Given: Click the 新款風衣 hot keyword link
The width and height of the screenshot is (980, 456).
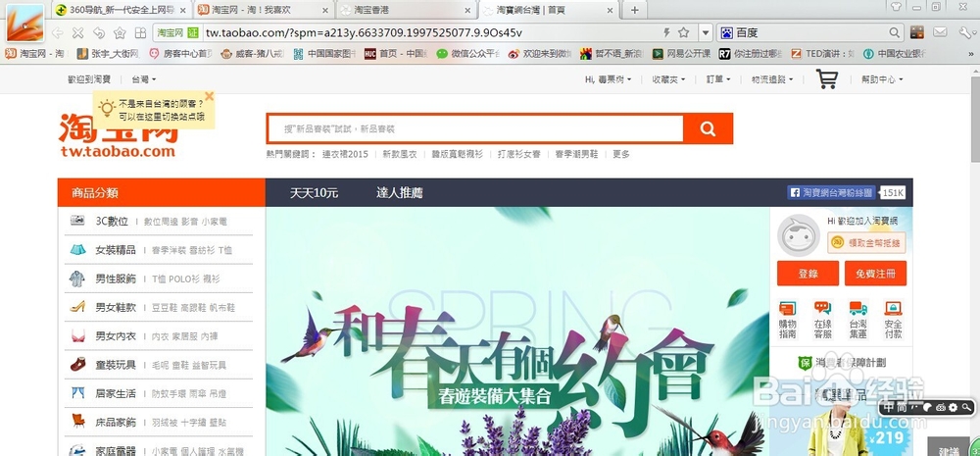Looking at the screenshot, I should [400, 154].
